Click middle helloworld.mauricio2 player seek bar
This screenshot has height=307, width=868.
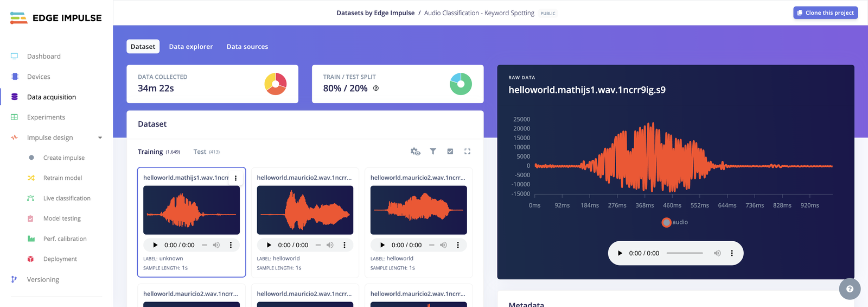[318, 245]
